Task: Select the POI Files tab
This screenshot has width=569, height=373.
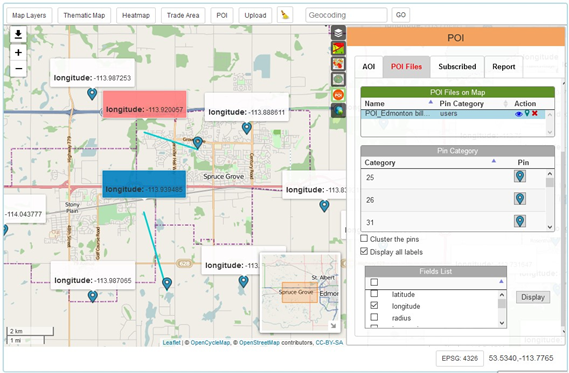Action: point(406,67)
